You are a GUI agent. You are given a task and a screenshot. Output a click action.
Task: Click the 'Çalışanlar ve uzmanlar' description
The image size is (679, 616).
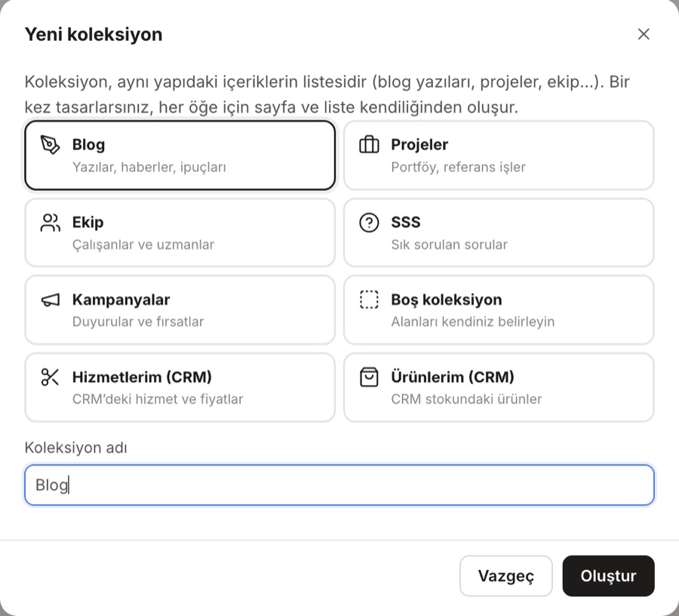pos(143,245)
